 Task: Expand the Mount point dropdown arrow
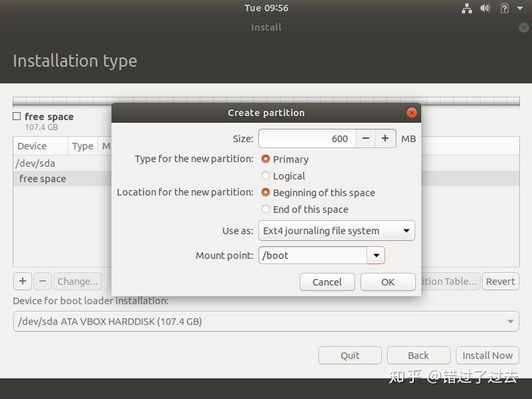(x=376, y=255)
